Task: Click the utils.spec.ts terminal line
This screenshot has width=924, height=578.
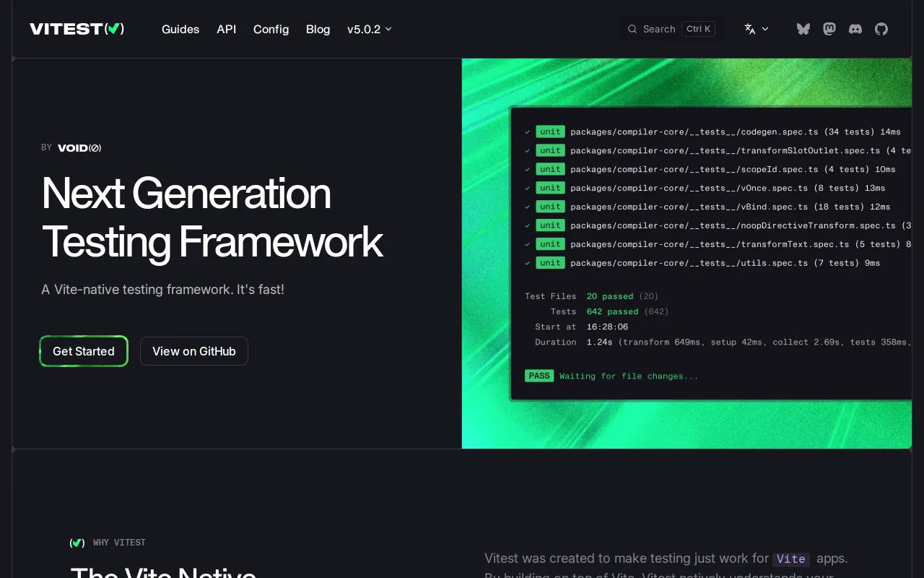Action: 702,263
